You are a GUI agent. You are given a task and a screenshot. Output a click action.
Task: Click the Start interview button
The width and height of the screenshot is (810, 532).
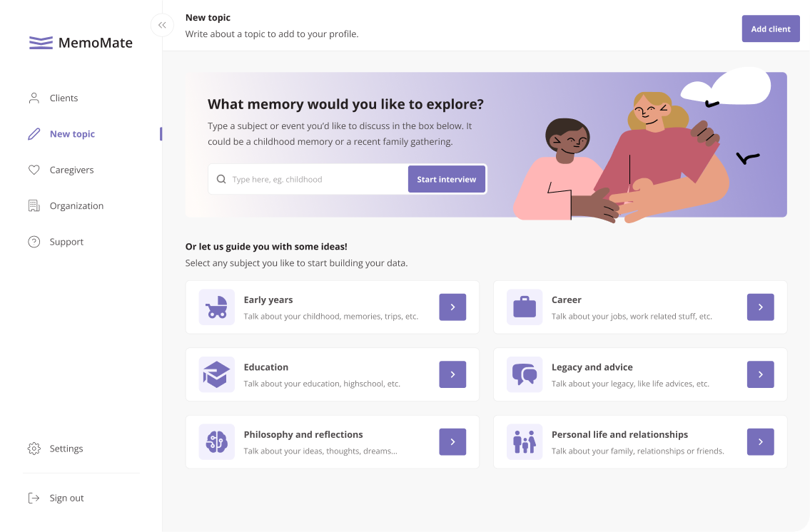446,180
